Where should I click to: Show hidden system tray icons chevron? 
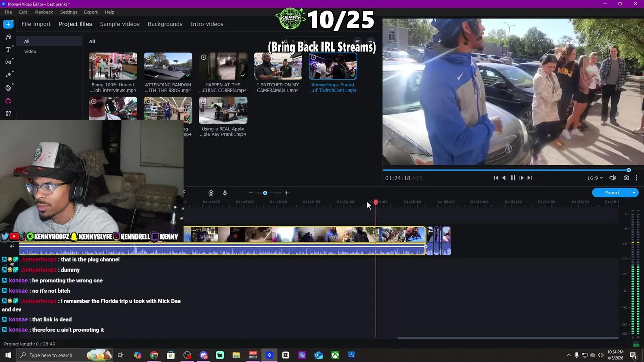[568, 355]
